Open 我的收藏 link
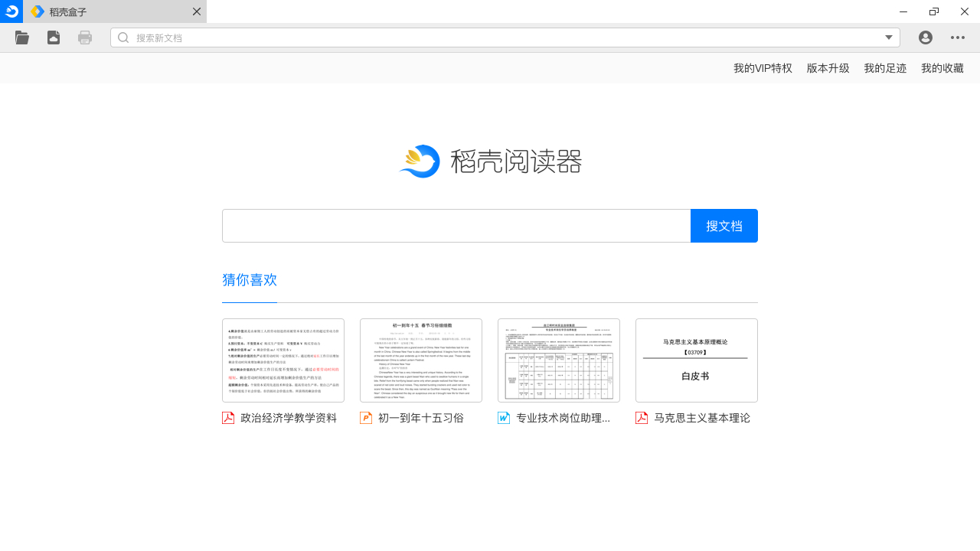This screenshot has height=551, width=980. (942, 68)
